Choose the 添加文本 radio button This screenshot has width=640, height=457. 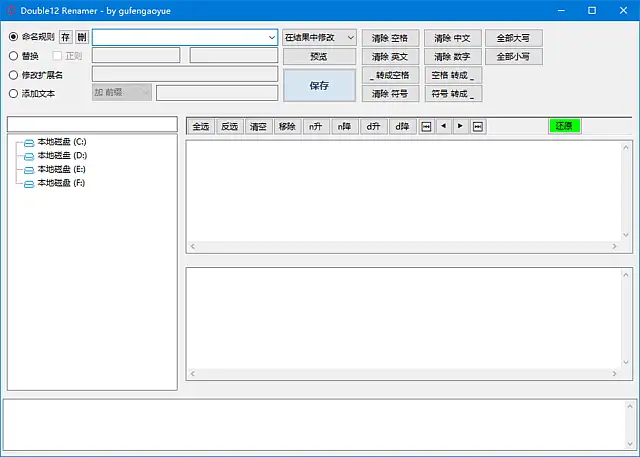[x=13, y=94]
